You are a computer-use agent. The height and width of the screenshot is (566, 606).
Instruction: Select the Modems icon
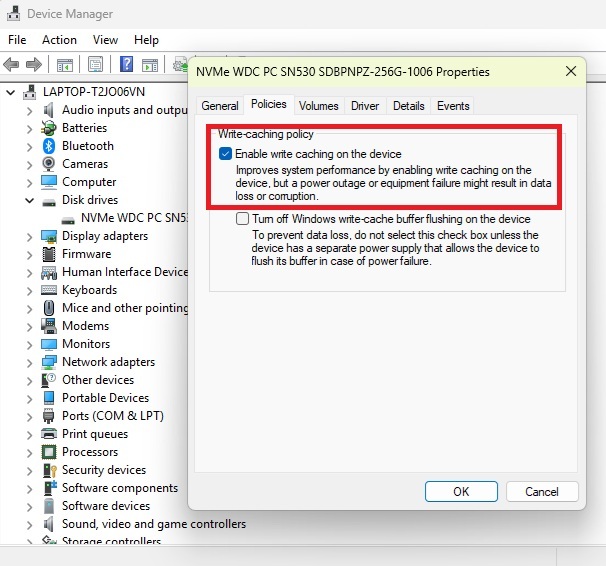tap(49, 326)
